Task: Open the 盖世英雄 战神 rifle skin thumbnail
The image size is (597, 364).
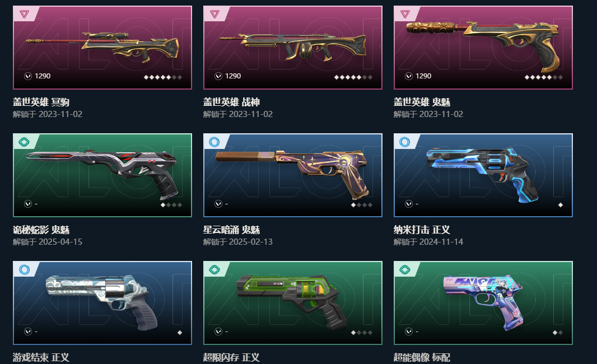Action: click(293, 48)
